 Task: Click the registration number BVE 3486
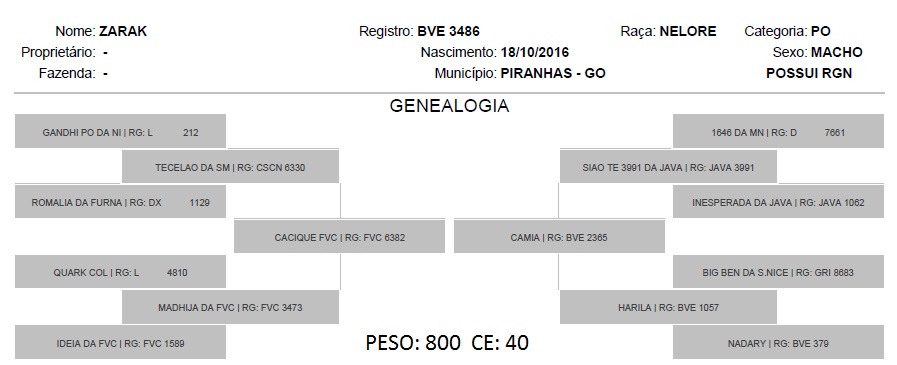(x=448, y=31)
